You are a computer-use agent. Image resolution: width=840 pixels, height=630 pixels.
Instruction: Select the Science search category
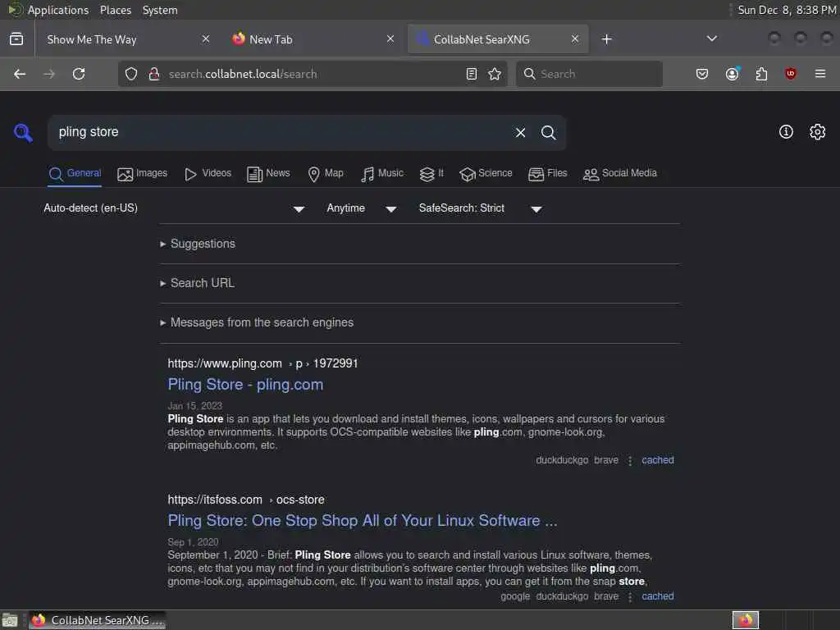(486, 174)
